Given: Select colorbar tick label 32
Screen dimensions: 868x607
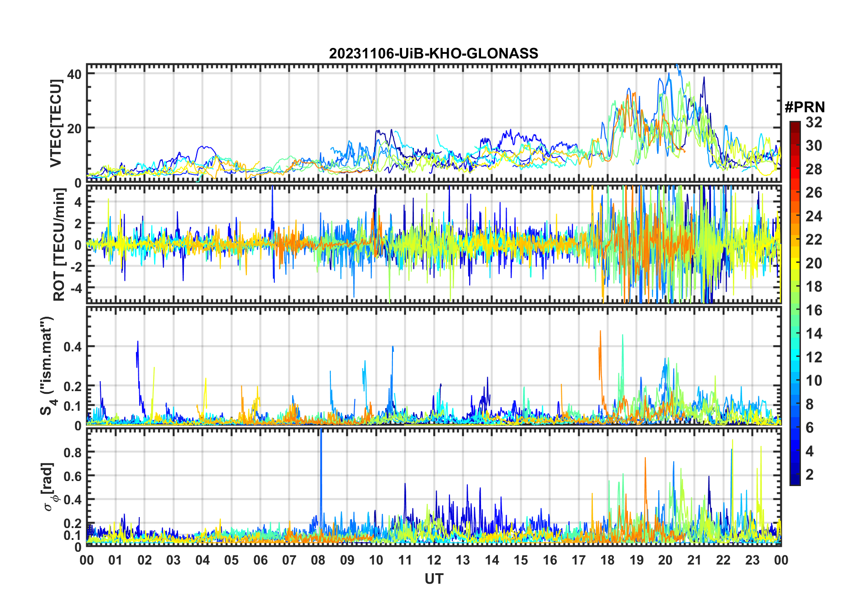Looking at the screenshot, I should [x=814, y=122].
